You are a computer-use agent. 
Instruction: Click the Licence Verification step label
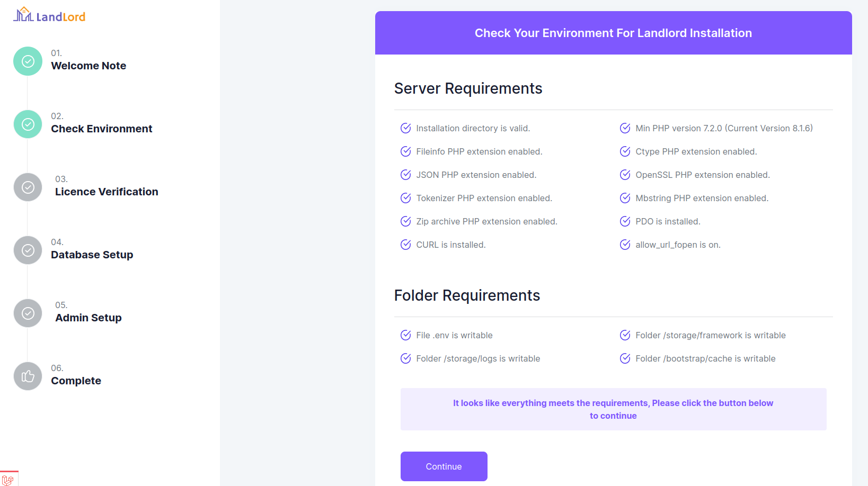[x=107, y=192]
